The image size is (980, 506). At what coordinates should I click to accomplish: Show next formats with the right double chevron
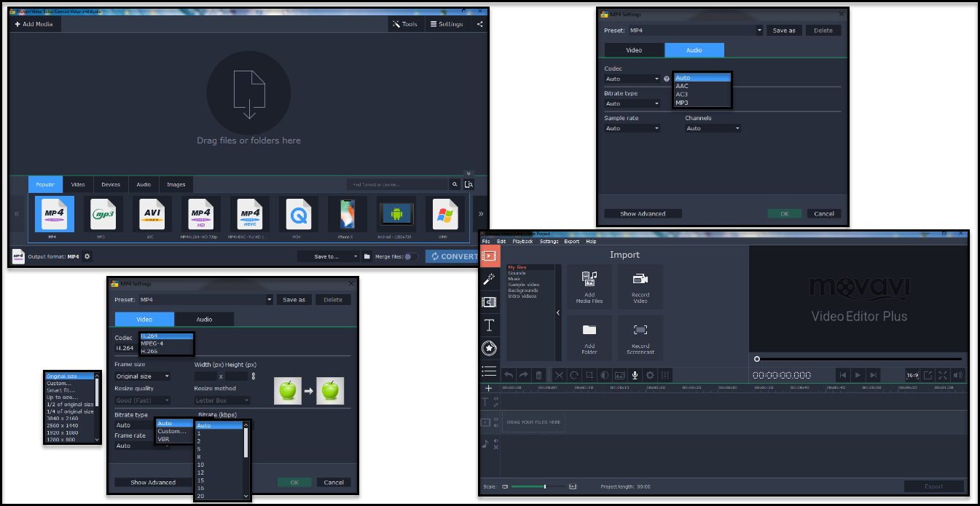point(480,214)
